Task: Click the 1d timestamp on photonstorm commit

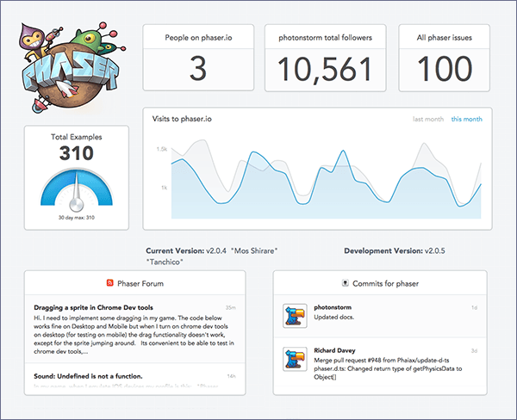Action: click(474, 307)
